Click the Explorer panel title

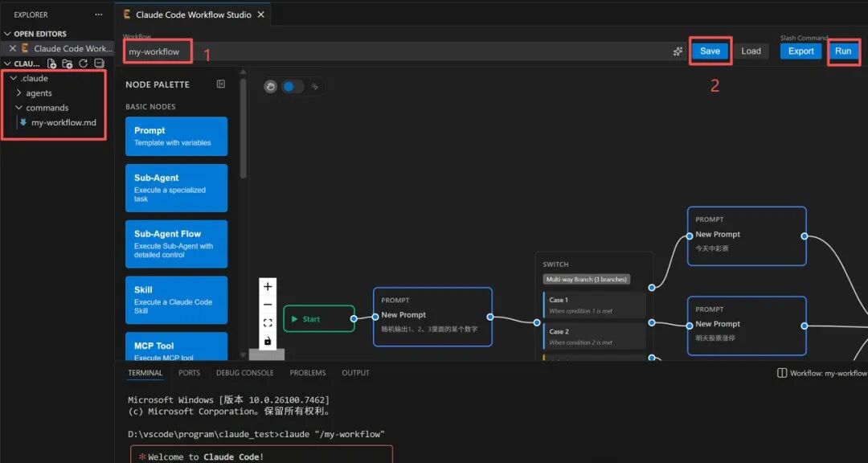pyautogui.click(x=31, y=15)
